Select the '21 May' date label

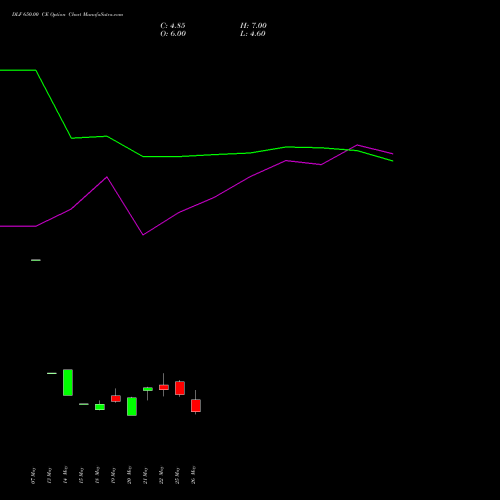pyautogui.click(x=145, y=476)
